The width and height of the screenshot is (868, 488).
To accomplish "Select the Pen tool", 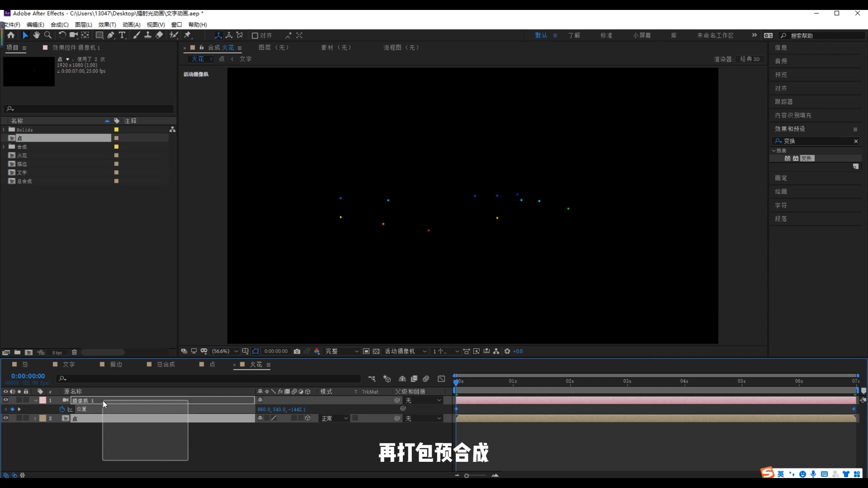I will [x=111, y=35].
